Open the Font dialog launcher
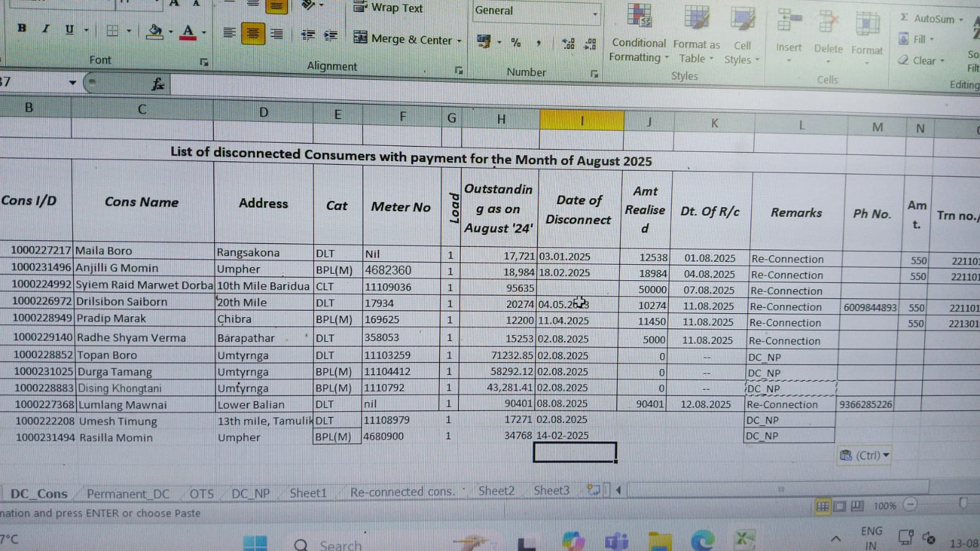The height and width of the screenshot is (551, 980). coord(204,62)
